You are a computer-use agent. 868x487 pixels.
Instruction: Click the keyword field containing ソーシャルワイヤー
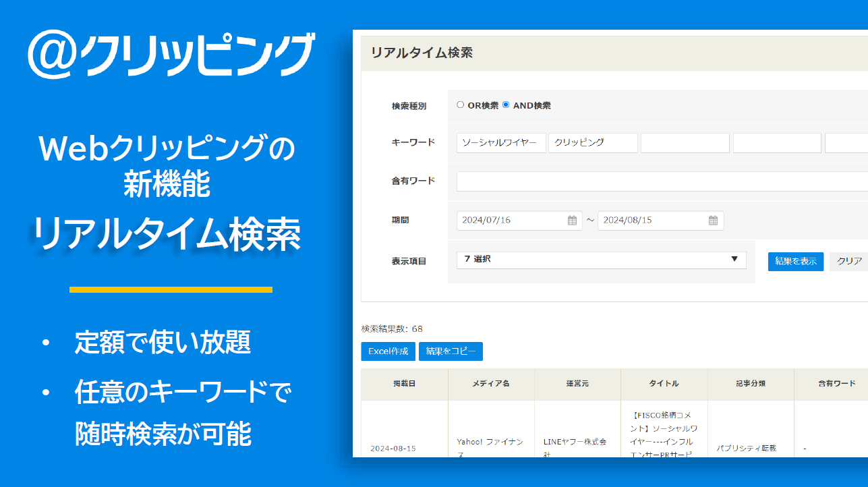point(500,142)
